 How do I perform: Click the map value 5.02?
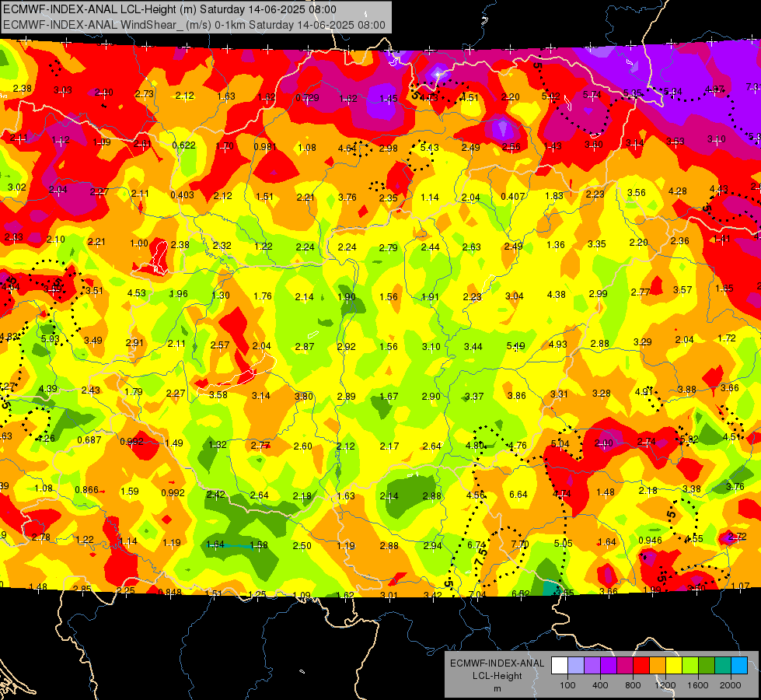tap(551, 96)
